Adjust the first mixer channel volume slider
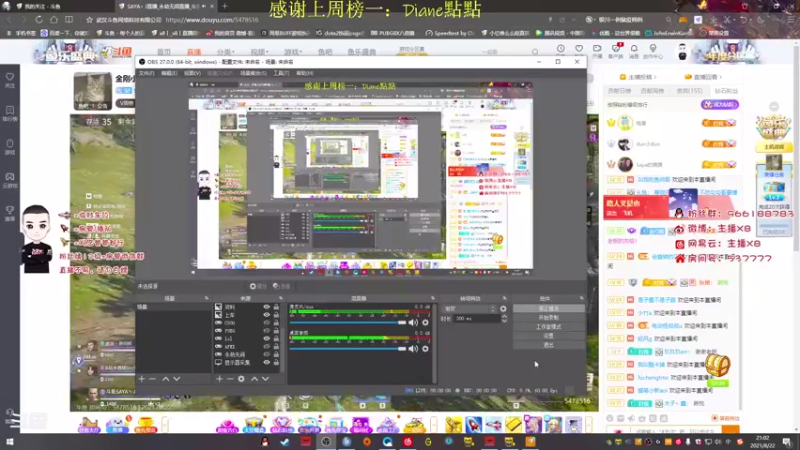The height and width of the screenshot is (450, 800). [x=348, y=322]
